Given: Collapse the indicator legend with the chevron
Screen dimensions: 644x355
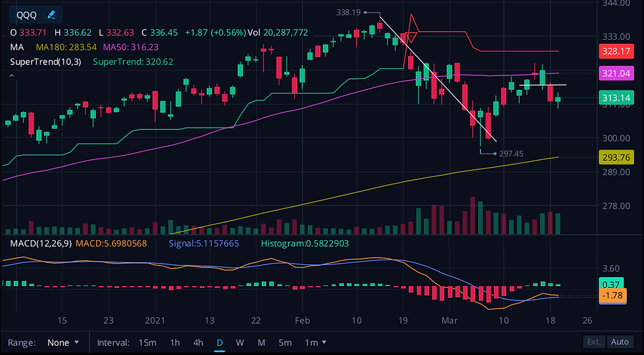Looking at the screenshot, I should click(x=12, y=76).
